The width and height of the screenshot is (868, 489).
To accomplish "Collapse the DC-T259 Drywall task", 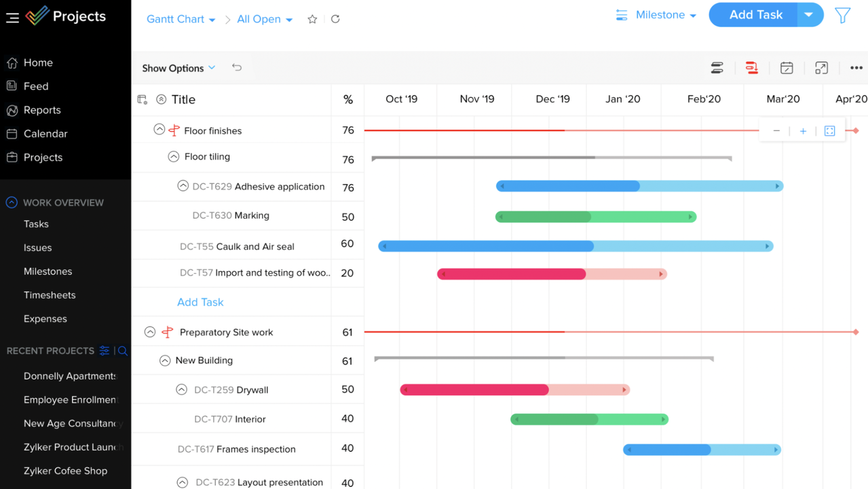I will click(x=181, y=390).
